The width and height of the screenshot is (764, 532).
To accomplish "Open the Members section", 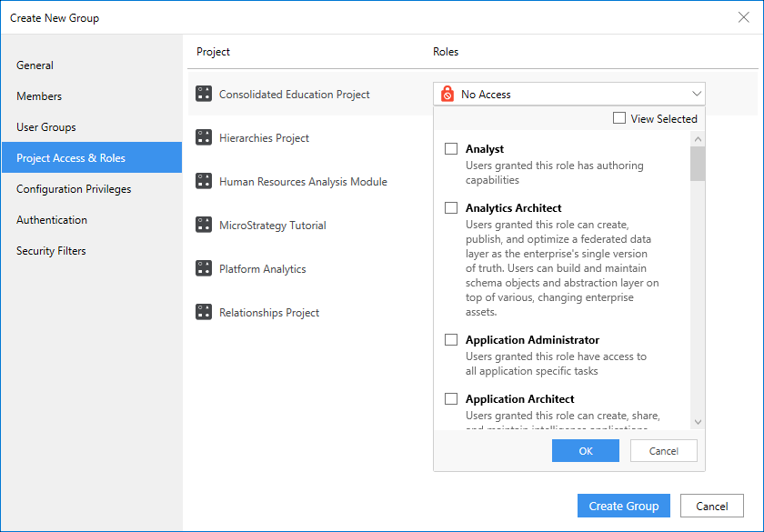I will tap(39, 96).
